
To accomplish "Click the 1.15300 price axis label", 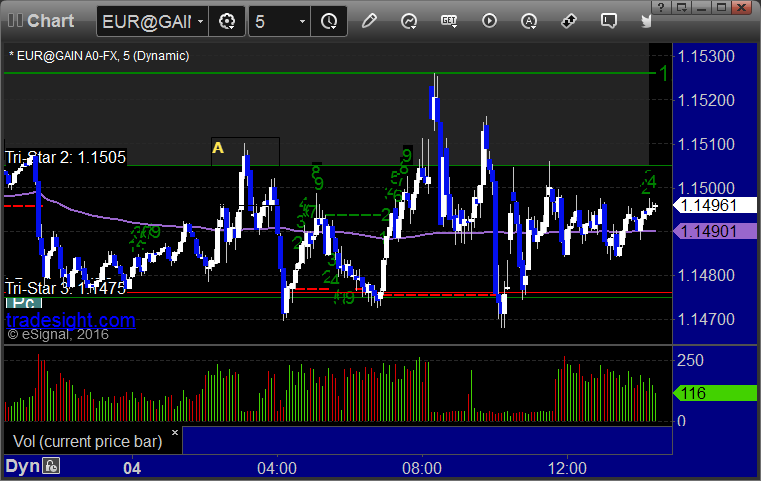I will tap(706, 56).
